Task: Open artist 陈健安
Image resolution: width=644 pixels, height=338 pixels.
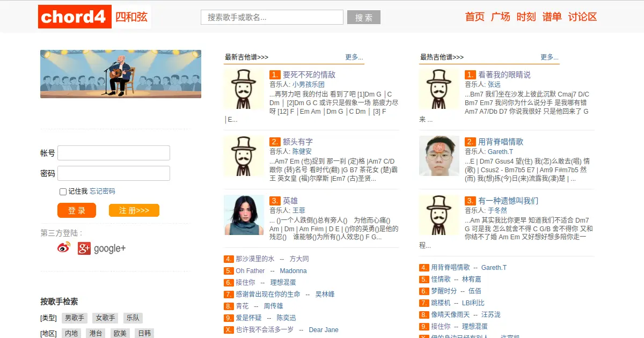Action: pos(302,151)
